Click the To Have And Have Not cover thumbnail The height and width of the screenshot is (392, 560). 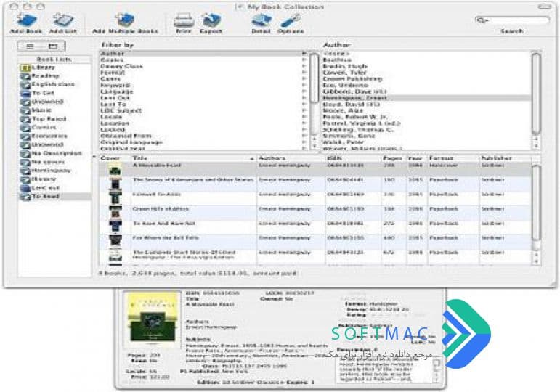tap(115, 227)
